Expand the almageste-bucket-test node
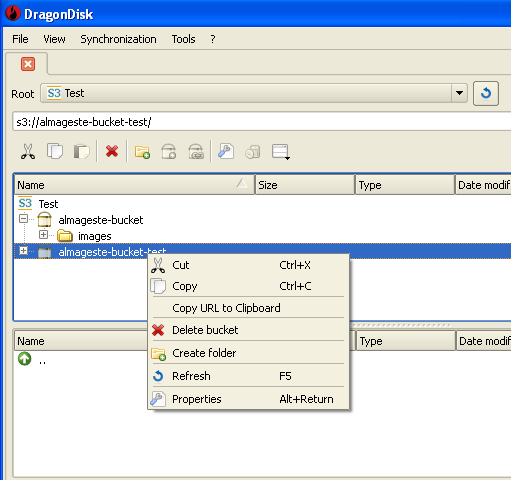Screen dimensions: 511x480 click(23, 251)
